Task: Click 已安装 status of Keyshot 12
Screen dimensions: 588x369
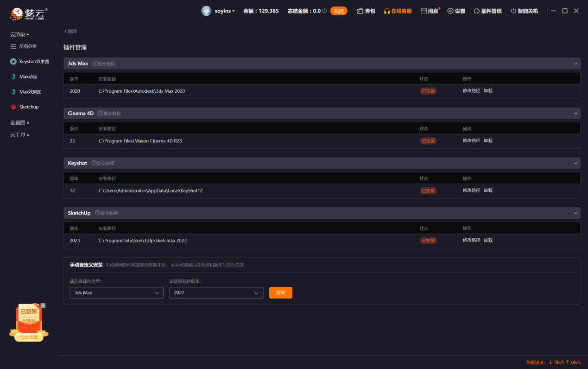Action: point(428,191)
